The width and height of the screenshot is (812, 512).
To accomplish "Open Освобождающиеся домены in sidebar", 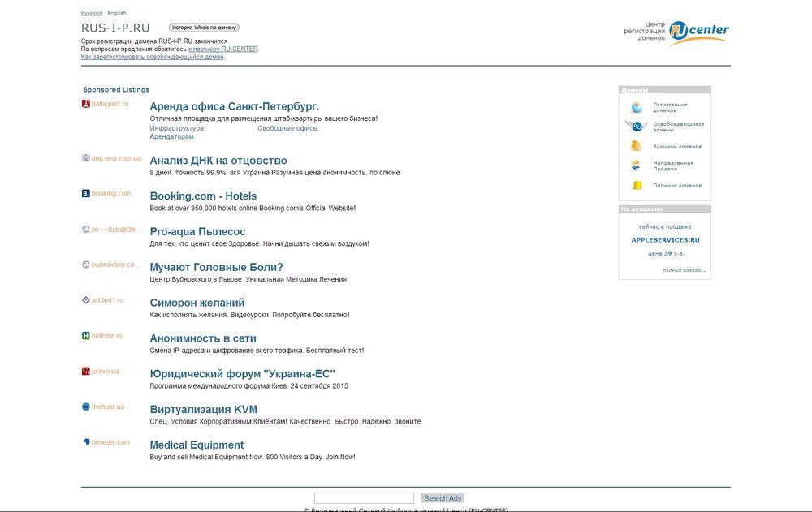I will point(678,127).
